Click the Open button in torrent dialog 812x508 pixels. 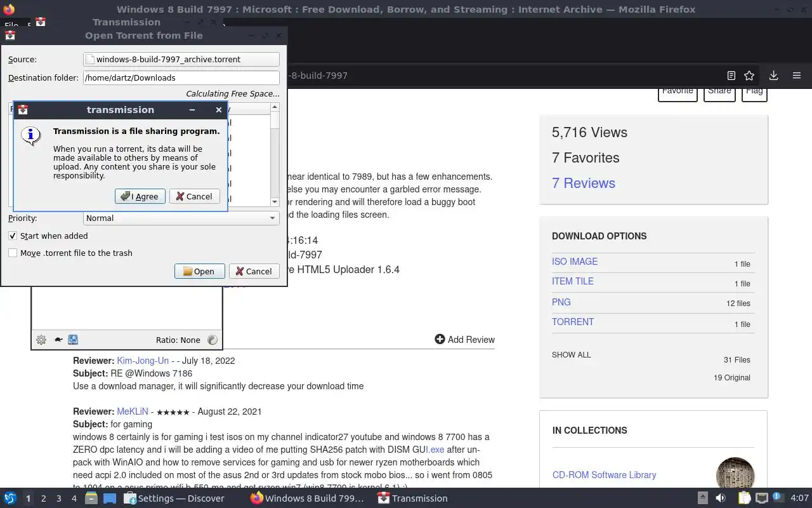tap(199, 271)
